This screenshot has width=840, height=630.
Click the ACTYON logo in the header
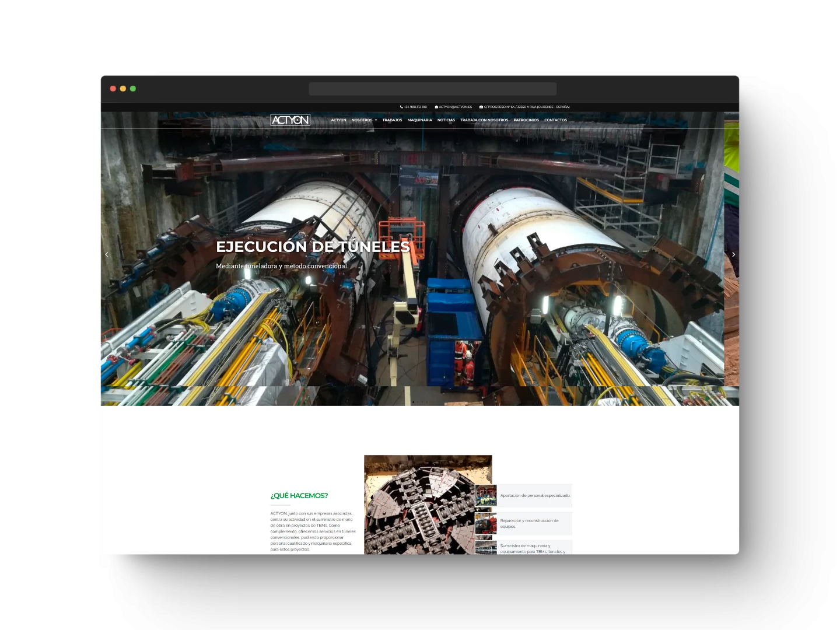coord(290,120)
